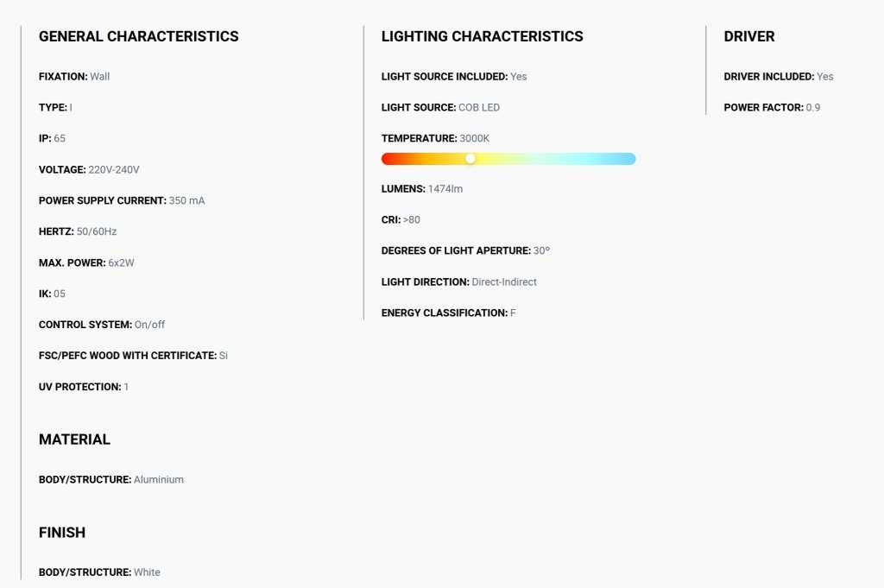This screenshot has width=884, height=588.
Task: Click the Light Source COB LED value
Action: 479,108
